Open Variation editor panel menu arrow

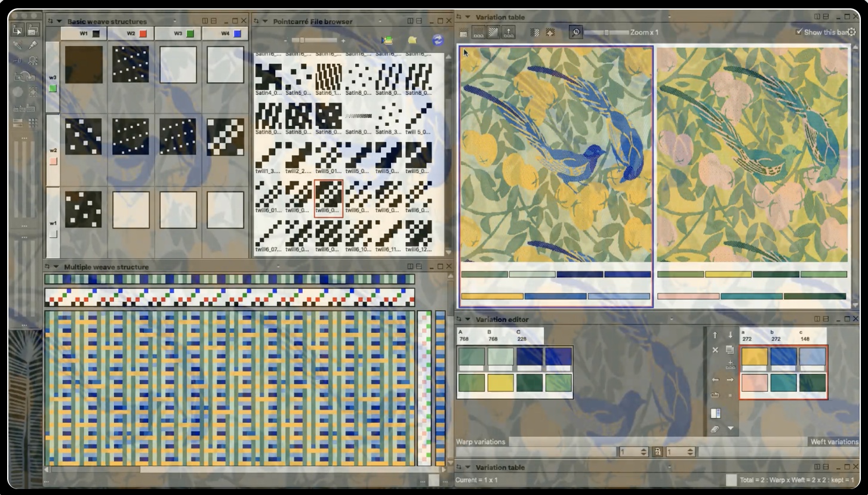click(x=467, y=320)
